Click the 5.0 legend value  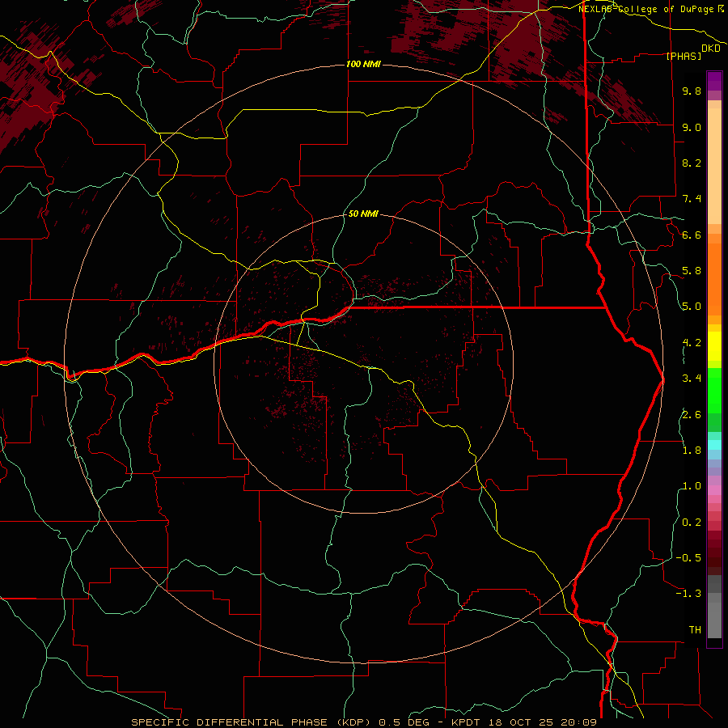pos(692,307)
